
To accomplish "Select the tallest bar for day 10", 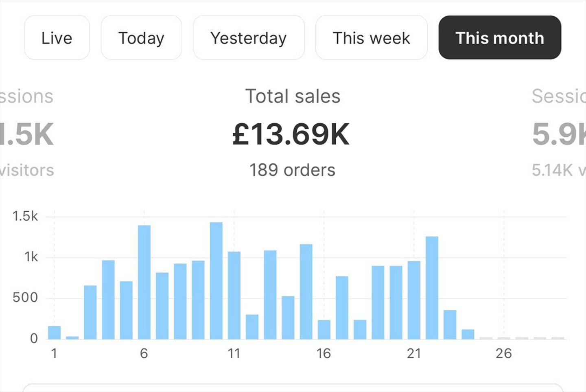I will (216, 281).
